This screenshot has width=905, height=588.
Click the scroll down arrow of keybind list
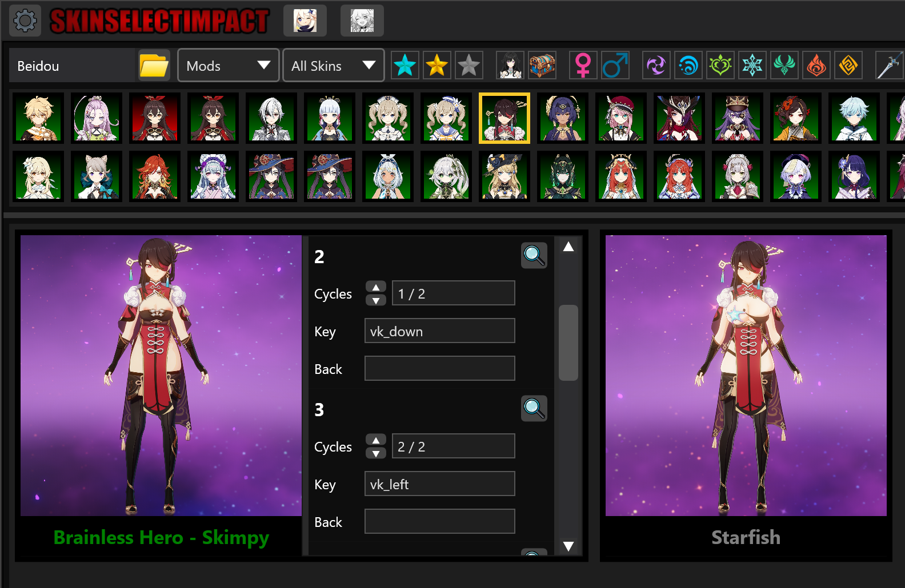(x=568, y=546)
